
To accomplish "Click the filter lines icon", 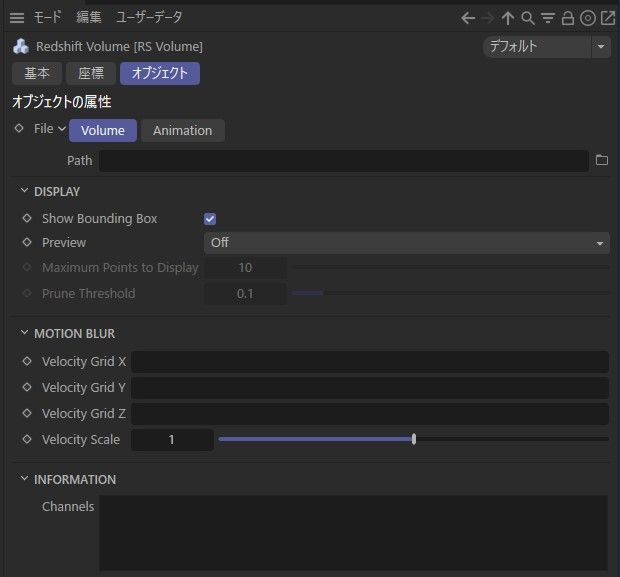I will pos(548,18).
